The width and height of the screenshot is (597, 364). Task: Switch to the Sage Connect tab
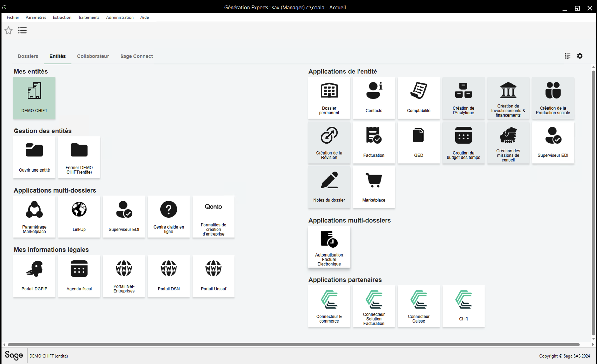136,56
